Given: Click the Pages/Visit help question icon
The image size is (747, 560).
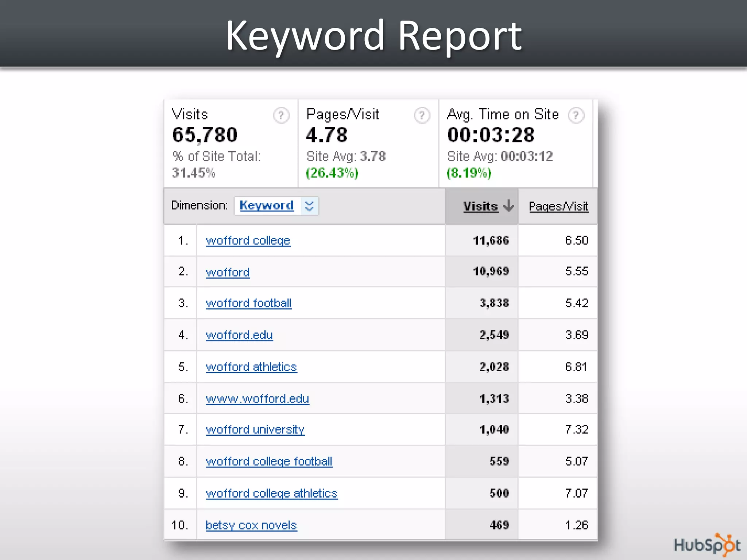Looking at the screenshot, I should click(422, 116).
